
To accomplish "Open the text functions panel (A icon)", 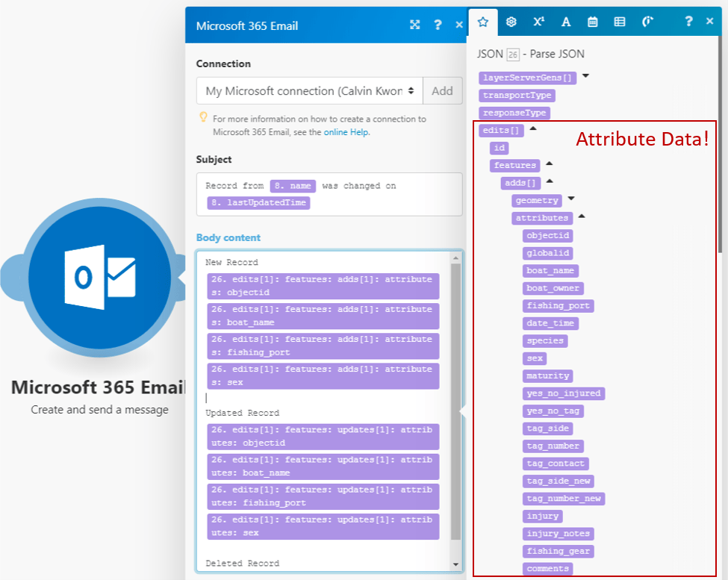I will [x=565, y=22].
